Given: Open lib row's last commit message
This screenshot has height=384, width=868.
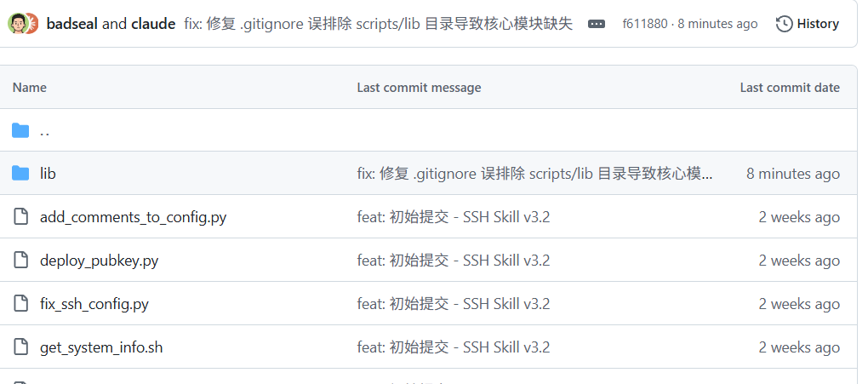Looking at the screenshot, I should point(534,174).
